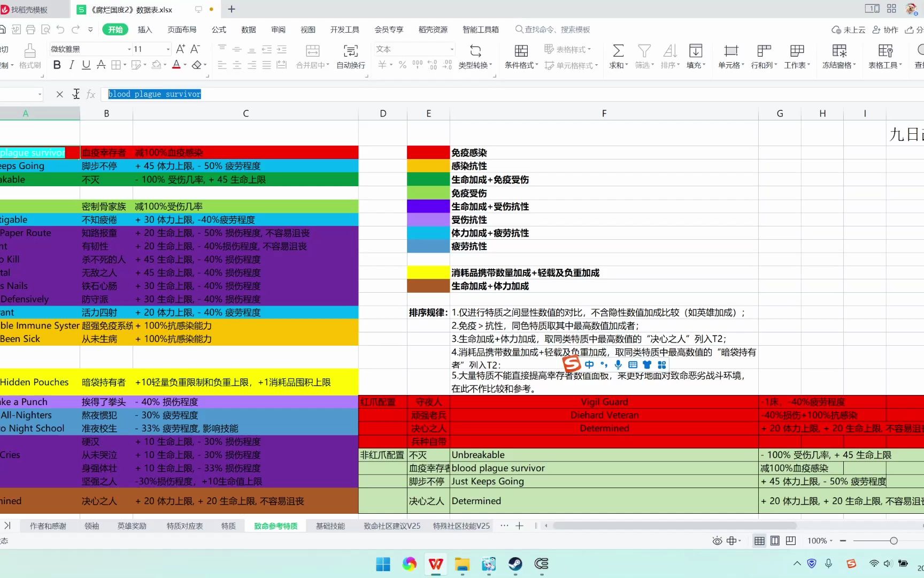This screenshot has width=924, height=578.
Task: Open the 文本 number format dropdown
Action: pyautogui.click(x=451, y=49)
